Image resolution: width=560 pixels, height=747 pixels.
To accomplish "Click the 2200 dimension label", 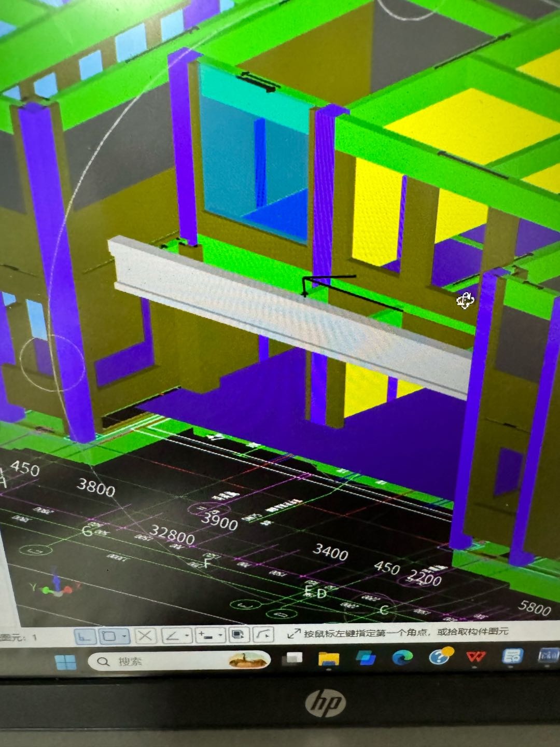I will [x=425, y=577].
